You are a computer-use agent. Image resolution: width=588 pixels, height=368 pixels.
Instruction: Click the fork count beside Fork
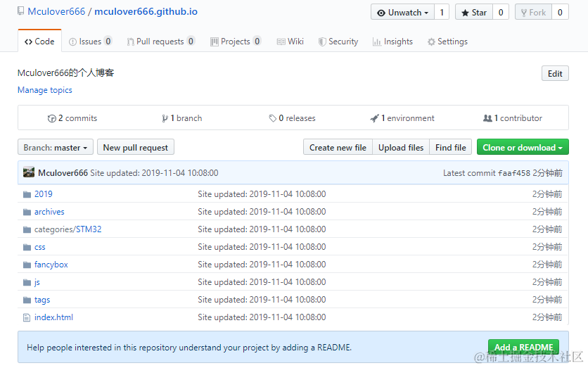pyautogui.click(x=560, y=12)
